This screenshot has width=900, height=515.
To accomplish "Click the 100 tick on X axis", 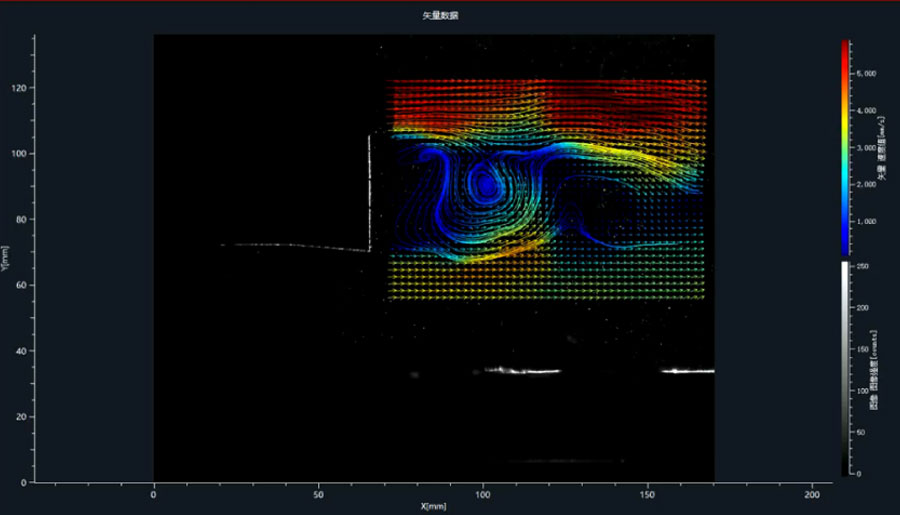I will click(x=483, y=494).
